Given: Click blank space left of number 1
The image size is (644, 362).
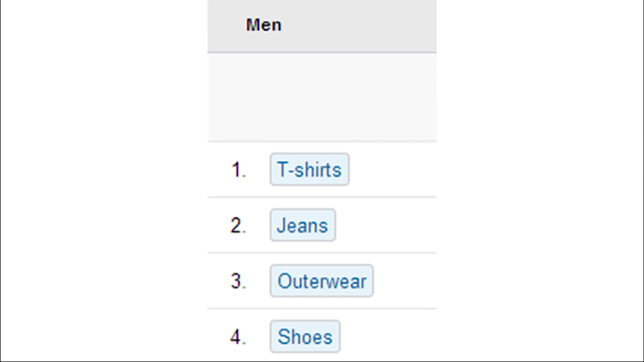Looking at the screenshot, I should (218, 171).
